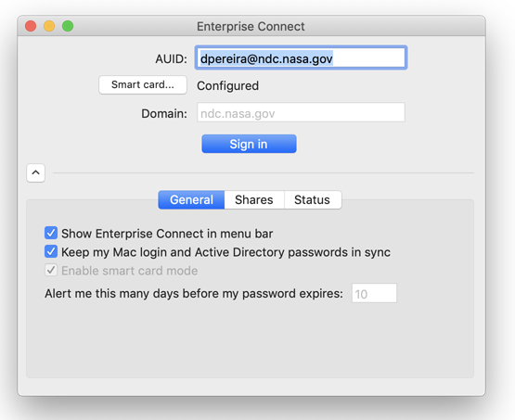Viewport: 515px width, 420px height.
Task: Click the Domain label
Action: (x=164, y=113)
